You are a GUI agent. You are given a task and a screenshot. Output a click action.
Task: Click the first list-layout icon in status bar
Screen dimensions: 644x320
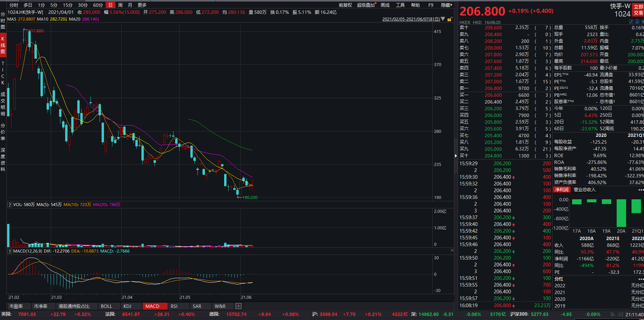tap(613, 314)
